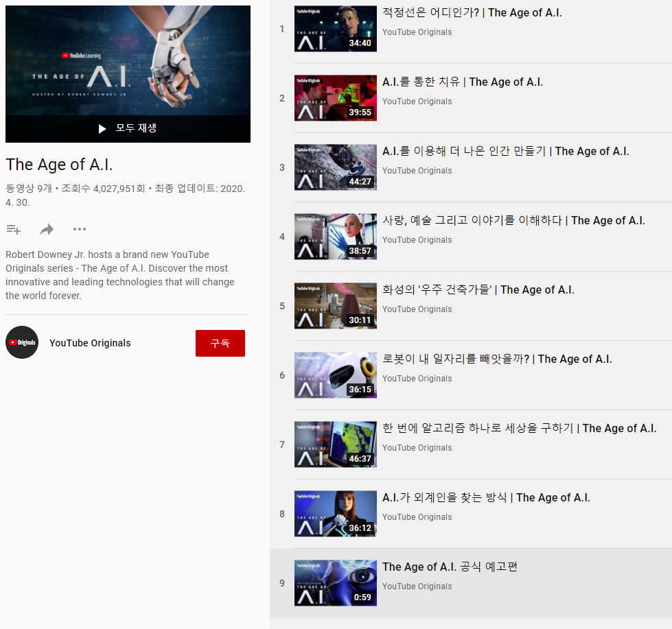Screen dimensions: 672x629
Task: Click the share arrow icon
Action: (47, 230)
